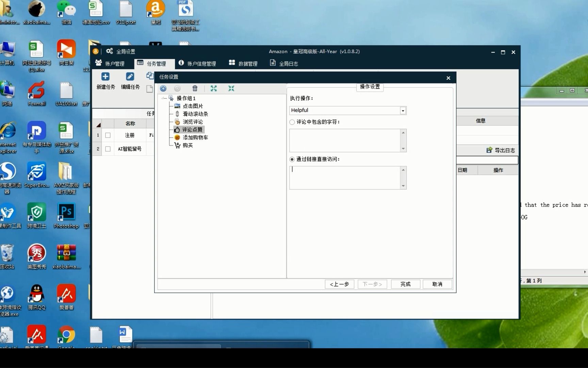
Task: Check the checkbox for 注册 row
Action: (x=108, y=135)
